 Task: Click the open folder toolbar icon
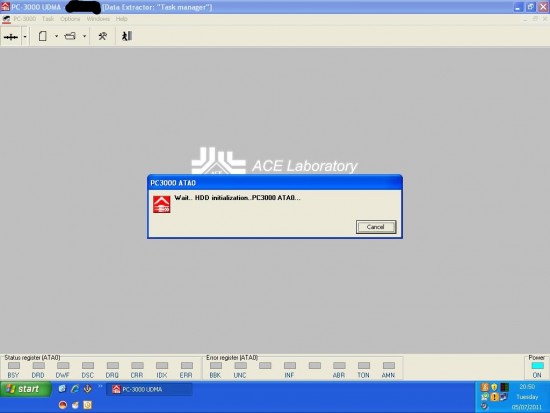70,36
